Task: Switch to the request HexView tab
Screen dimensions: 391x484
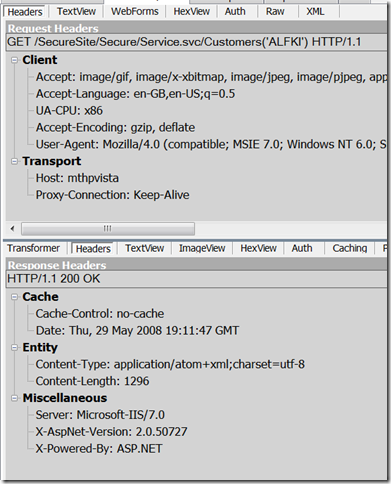Action: coord(192,12)
